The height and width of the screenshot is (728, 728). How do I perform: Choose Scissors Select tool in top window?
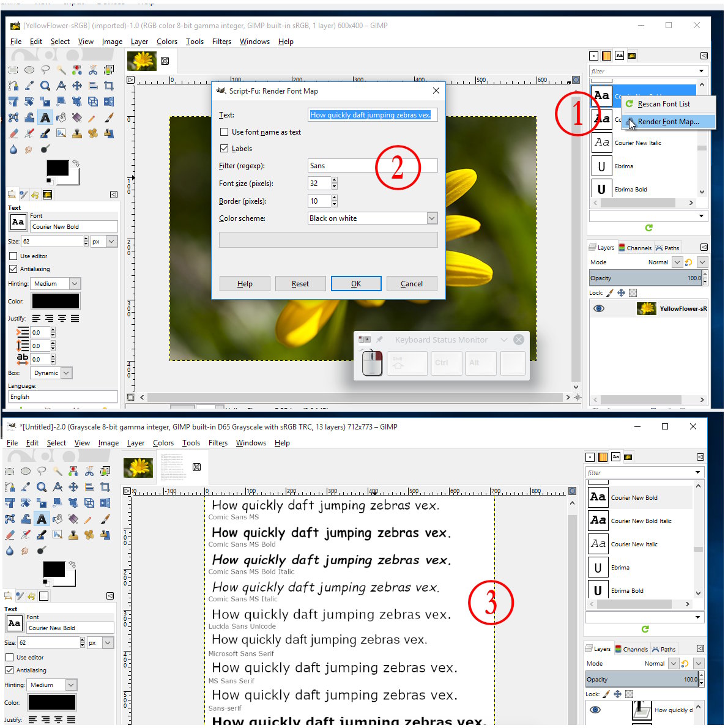(93, 70)
